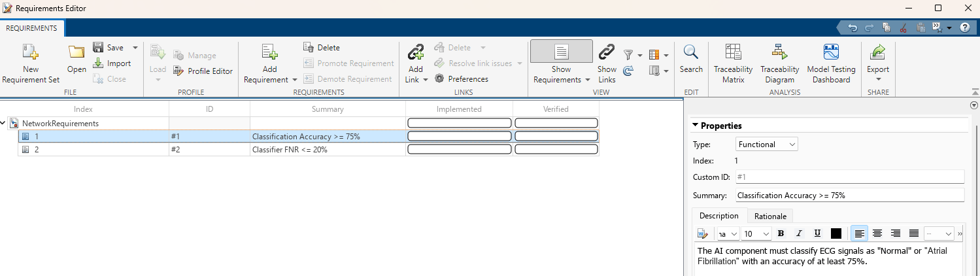This screenshot has width=980, height=276.
Task: Open the black text color swatch
Action: (x=836, y=233)
